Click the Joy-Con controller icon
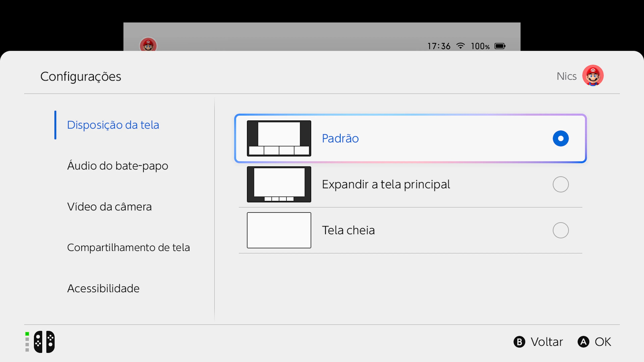Screen dimensions: 644x362 44,342
